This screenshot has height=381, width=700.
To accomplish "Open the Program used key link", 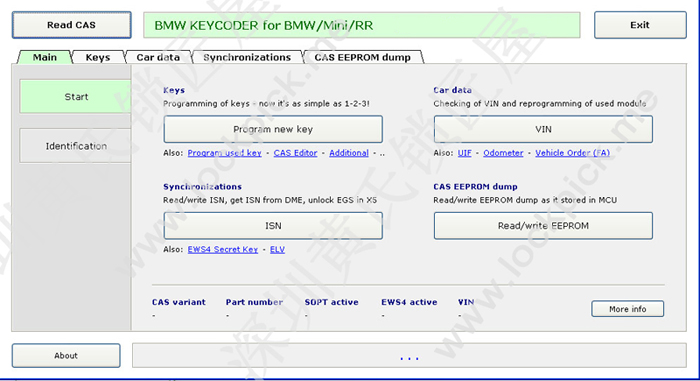I will pyautogui.click(x=225, y=153).
